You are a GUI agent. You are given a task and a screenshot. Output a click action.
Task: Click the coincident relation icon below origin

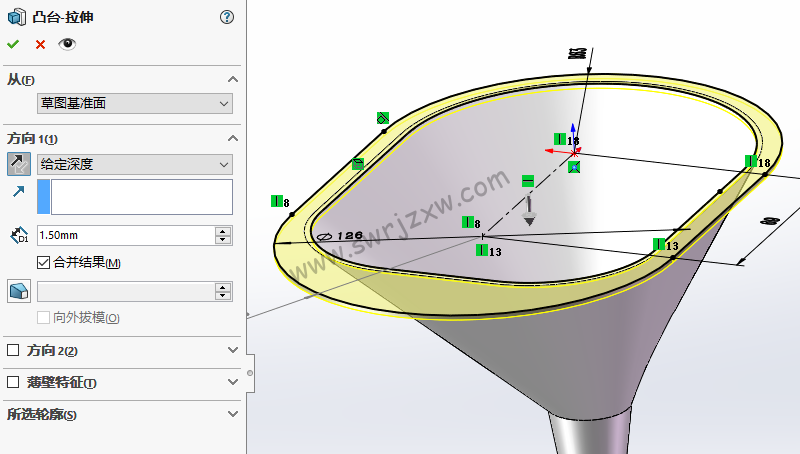coord(574,167)
